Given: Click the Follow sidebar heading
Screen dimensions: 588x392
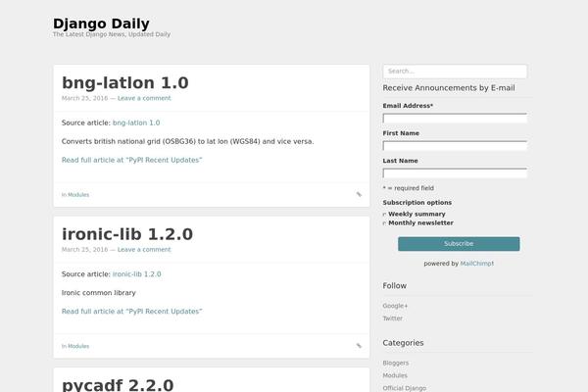Looking at the screenshot, I should tap(395, 286).
